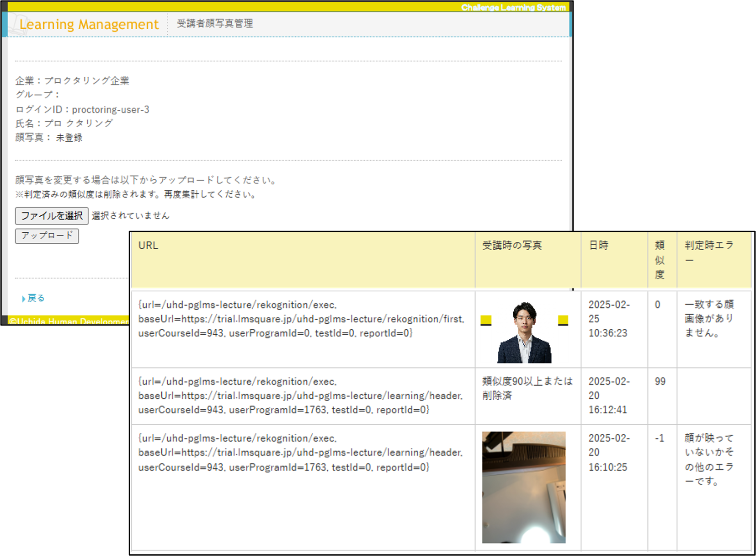Click the 一致する顔画像がありません error message
This screenshot has height=556, width=756.
(709, 319)
